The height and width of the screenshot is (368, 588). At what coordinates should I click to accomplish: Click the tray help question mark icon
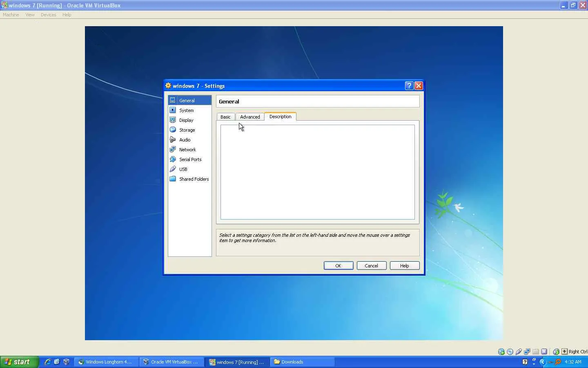[x=525, y=362]
